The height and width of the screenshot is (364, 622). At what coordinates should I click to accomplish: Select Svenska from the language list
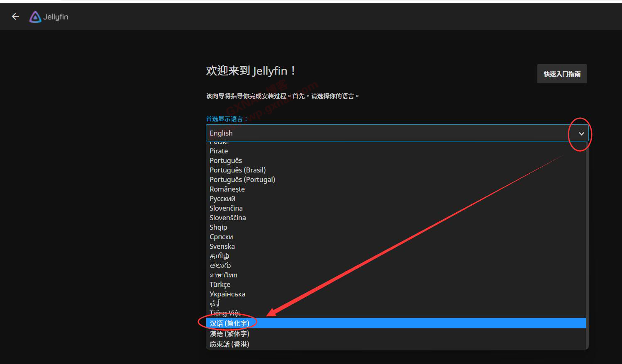click(222, 246)
